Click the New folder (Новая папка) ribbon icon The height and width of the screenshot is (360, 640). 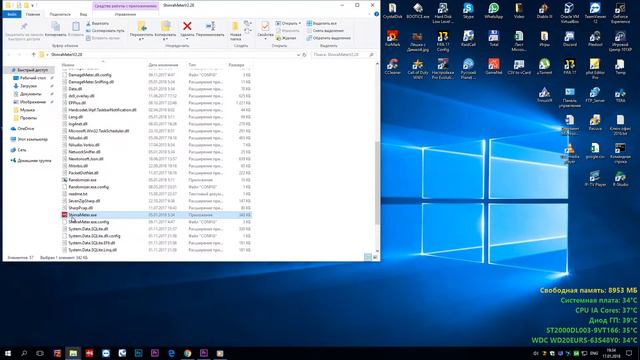[x=236, y=27]
